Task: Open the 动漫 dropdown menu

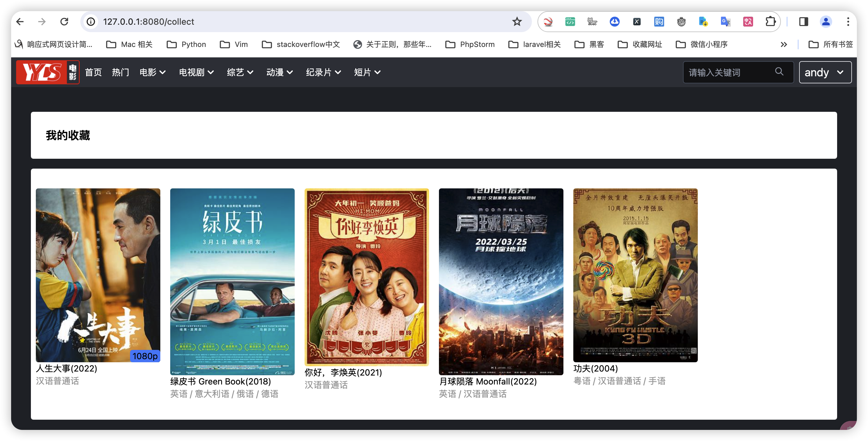Action: point(280,72)
